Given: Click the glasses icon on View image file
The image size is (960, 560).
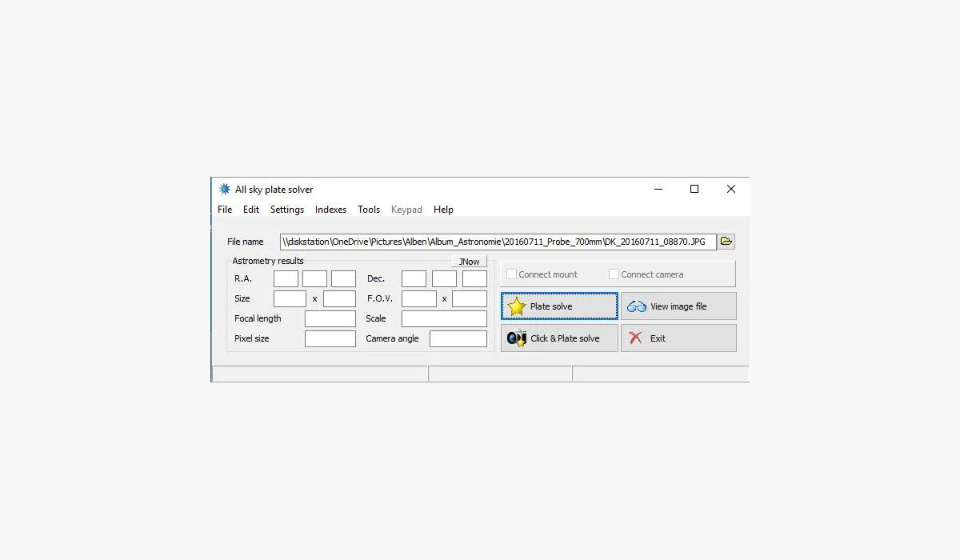Looking at the screenshot, I should [637, 306].
